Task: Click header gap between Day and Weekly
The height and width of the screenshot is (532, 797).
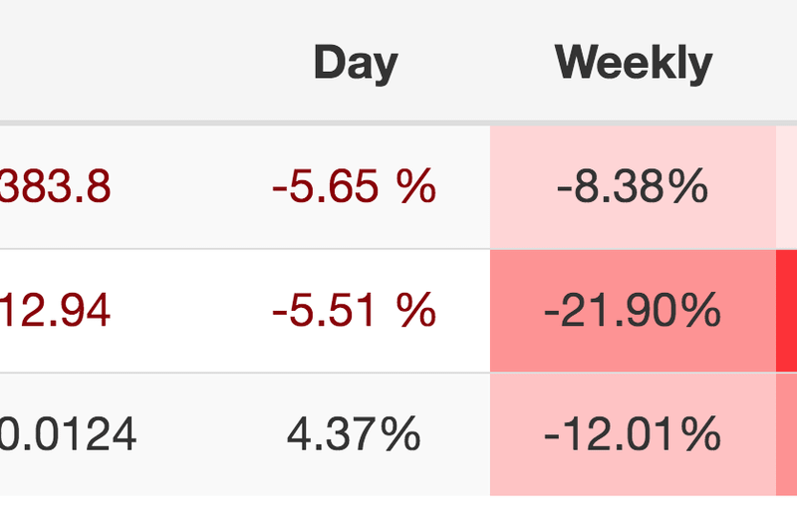Action: [x=476, y=64]
